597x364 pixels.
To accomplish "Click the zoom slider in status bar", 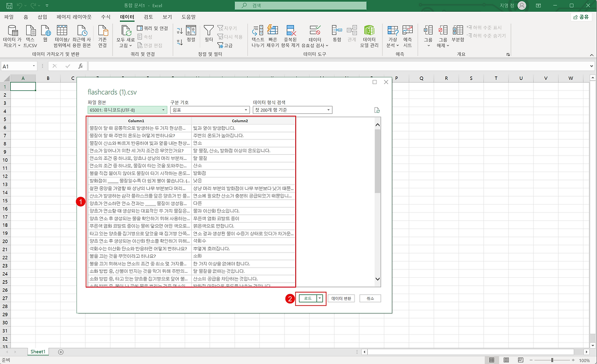I will (551, 360).
